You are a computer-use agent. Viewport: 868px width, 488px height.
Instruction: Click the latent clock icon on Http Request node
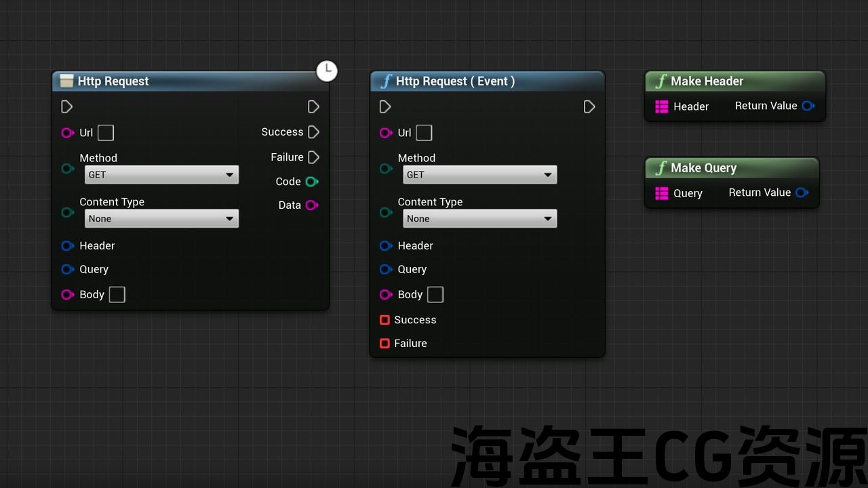tap(327, 70)
